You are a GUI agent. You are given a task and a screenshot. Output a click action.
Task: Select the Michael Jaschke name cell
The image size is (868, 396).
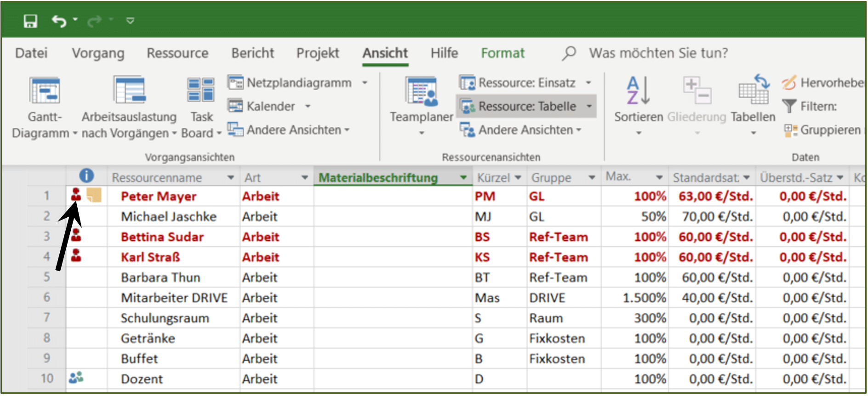[173, 216]
